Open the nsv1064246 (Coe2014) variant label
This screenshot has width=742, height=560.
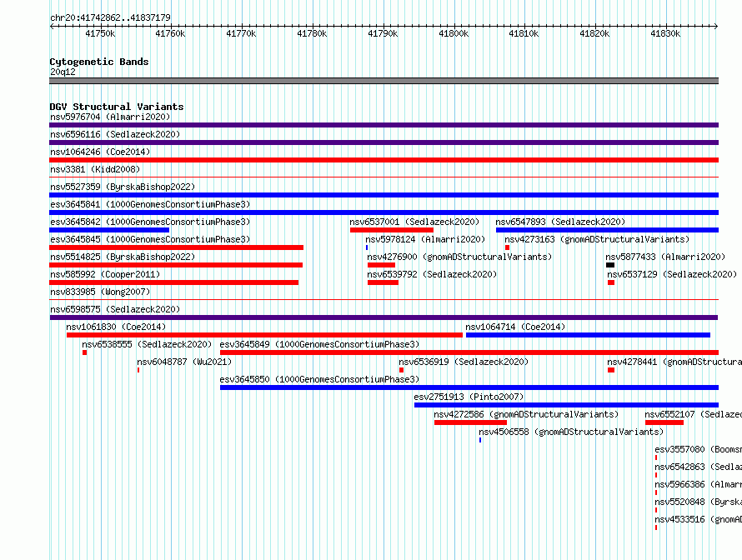pyautogui.click(x=100, y=152)
